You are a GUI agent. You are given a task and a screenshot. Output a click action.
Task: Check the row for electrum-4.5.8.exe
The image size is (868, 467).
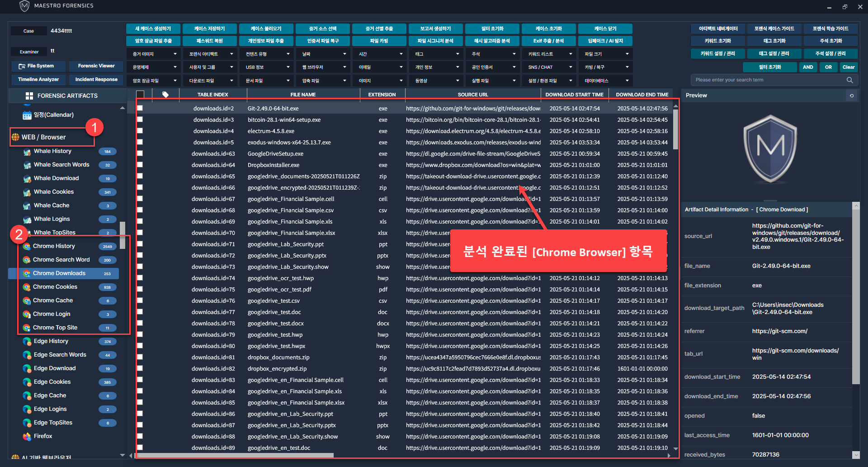(140, 131)
